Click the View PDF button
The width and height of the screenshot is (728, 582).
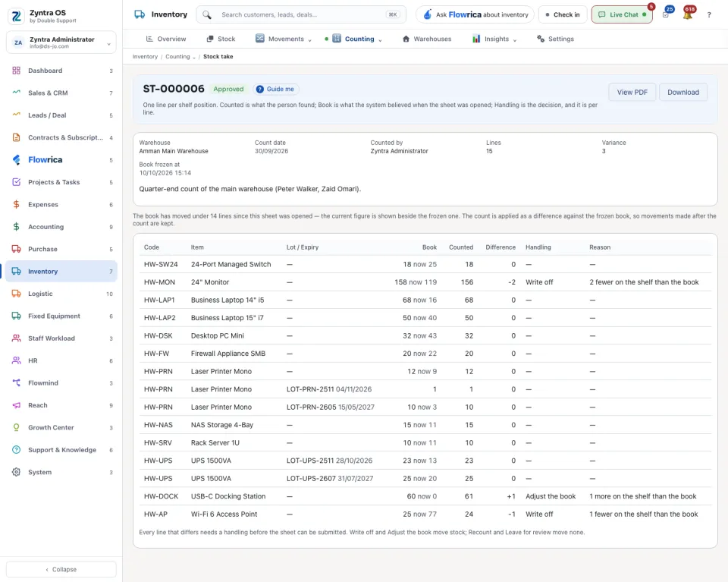click(x=632, y=93)
